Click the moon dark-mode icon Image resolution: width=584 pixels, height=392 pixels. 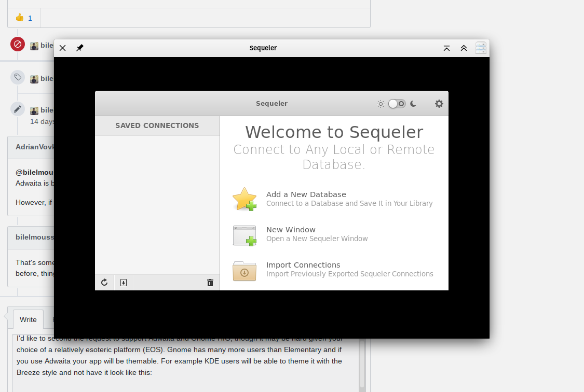click(413, 104)
